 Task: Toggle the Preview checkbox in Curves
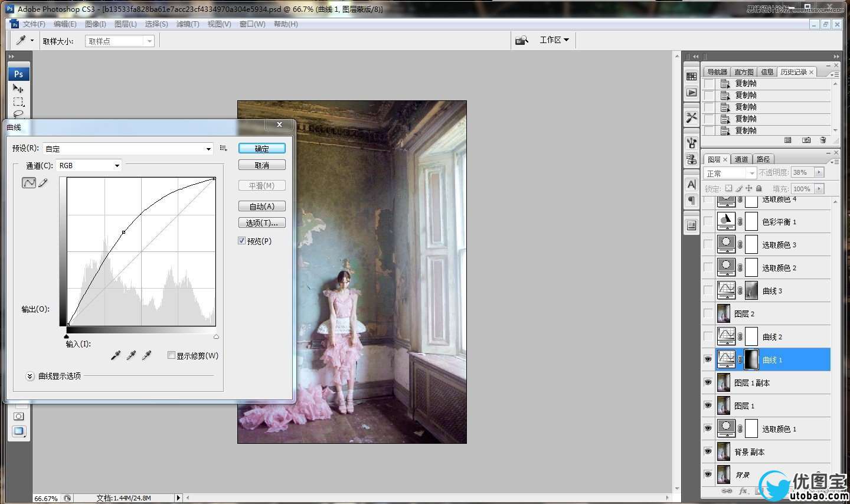[x=241, y=241]
